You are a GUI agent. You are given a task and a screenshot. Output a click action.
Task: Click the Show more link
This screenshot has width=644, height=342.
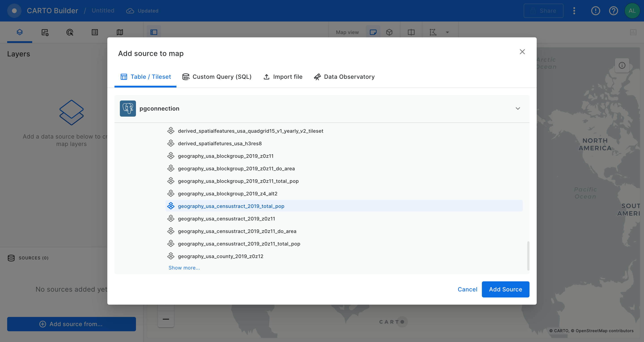(x=184, y=268)
